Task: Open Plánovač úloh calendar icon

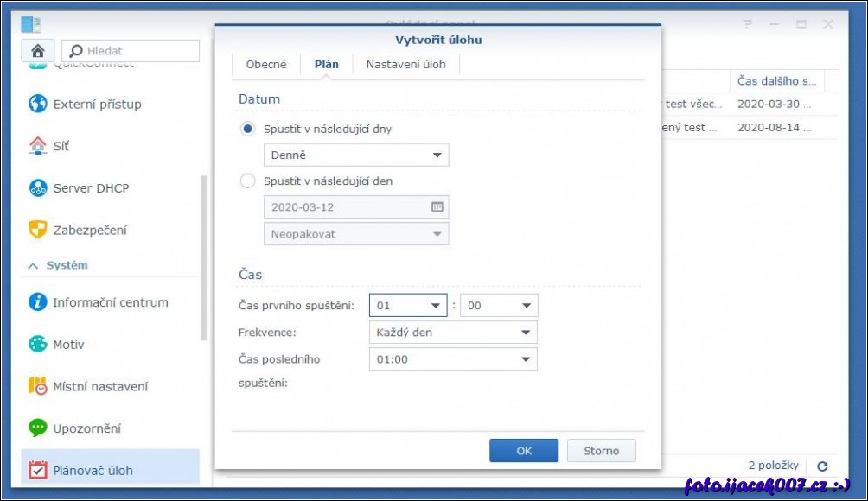Action: pyautogui.click(x=38, y=471)
